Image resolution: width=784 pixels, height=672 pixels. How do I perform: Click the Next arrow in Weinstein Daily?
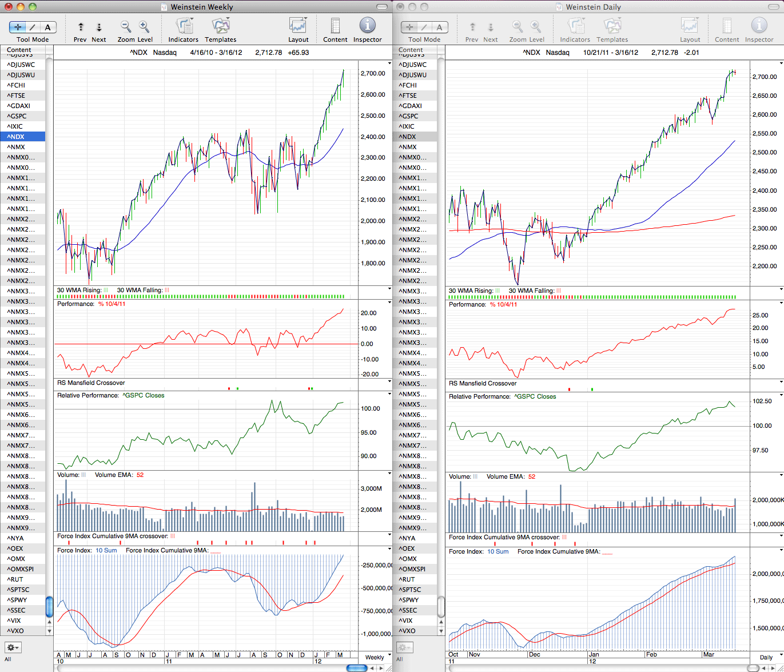pos(491,27)
